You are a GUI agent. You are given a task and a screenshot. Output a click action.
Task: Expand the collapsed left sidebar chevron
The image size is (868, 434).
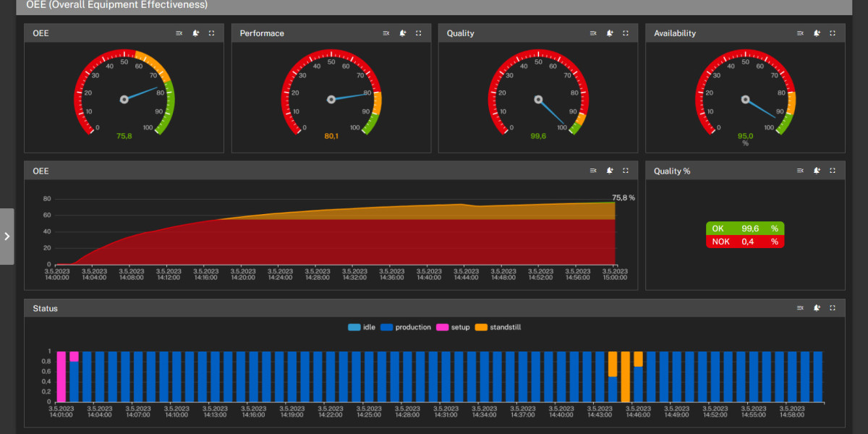[7, 236]
